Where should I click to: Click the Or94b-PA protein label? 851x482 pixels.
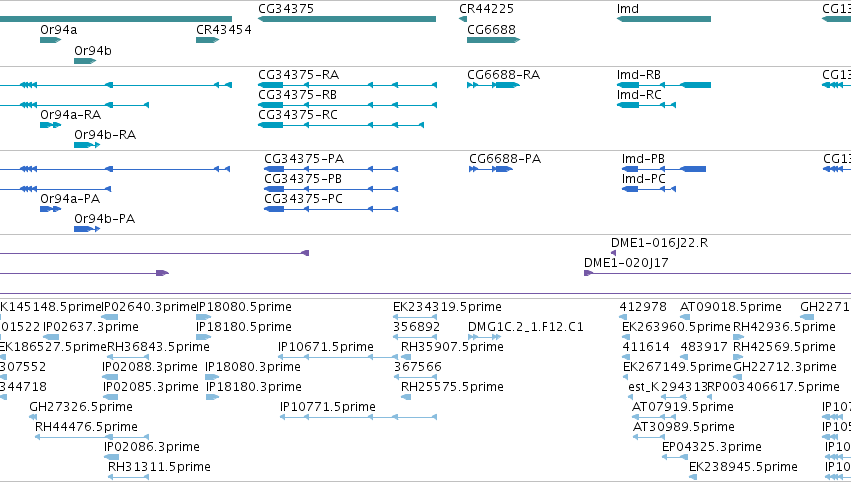pyautogui.click(x=105, y=219)
